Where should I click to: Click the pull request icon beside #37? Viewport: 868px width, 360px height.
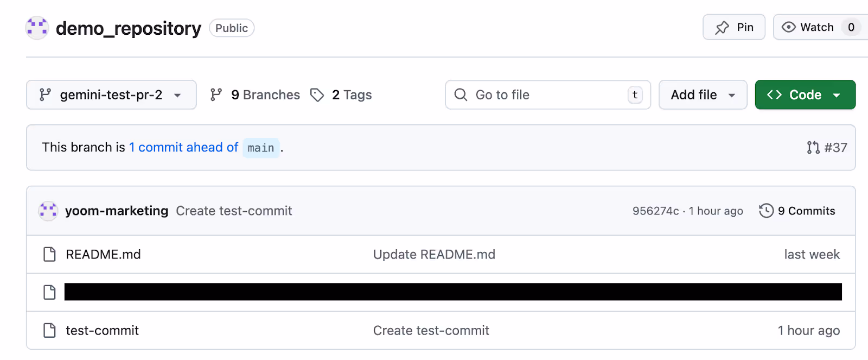[x=813, y=148]
